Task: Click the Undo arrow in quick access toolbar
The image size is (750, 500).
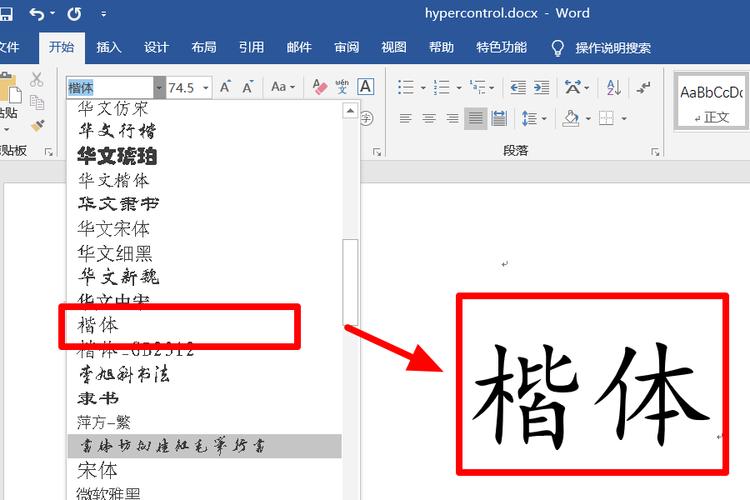Action: [37, 14]
